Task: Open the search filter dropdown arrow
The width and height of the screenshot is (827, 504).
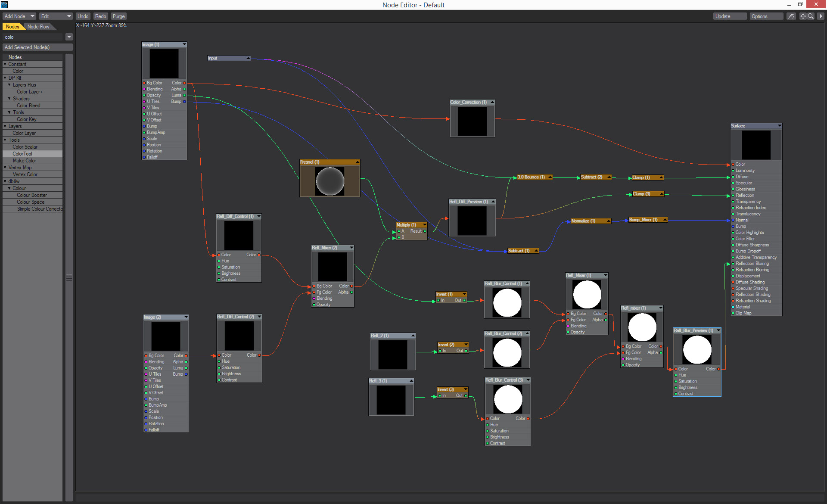Action: tap(69, 37)
